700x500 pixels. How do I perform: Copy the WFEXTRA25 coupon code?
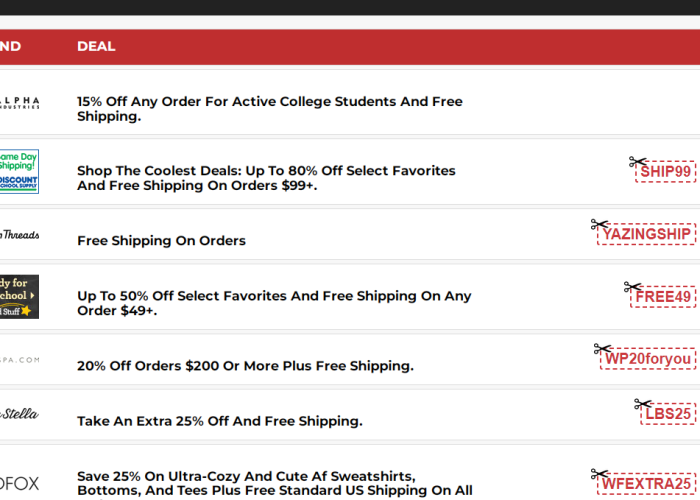tap(646, 483)
